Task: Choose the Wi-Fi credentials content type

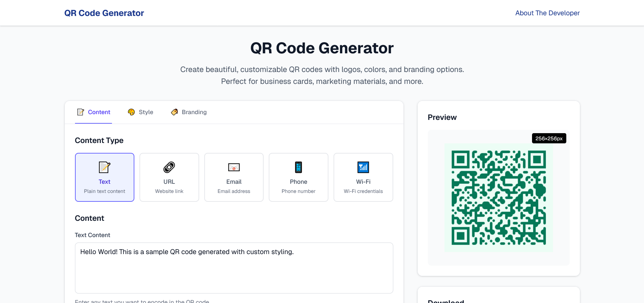Action: pyautogui.click(x=363, y=177)
